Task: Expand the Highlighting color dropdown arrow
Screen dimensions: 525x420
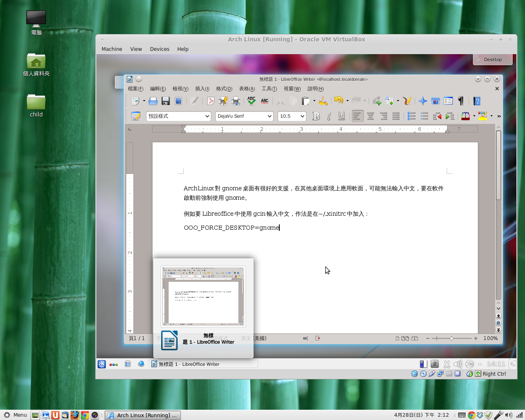Action: pos(491,116)
